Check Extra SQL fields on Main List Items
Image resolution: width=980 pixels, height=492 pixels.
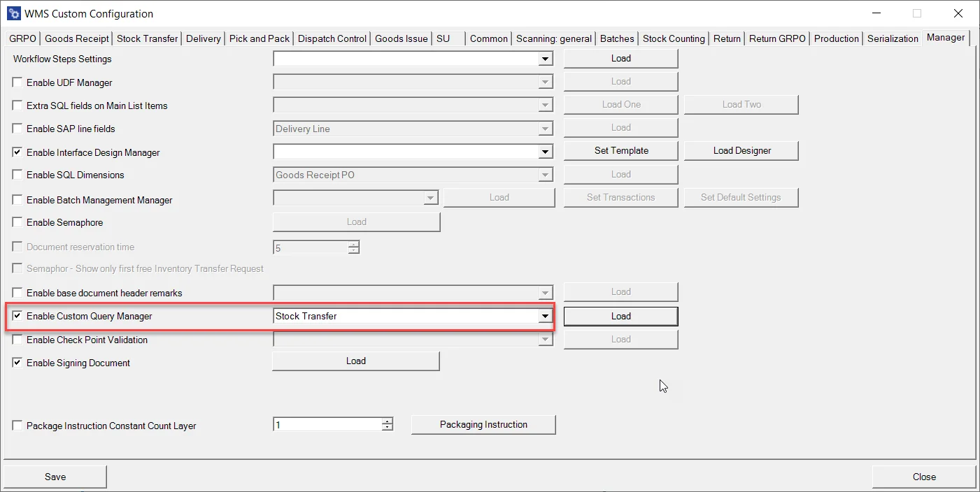[x=17, y=106]
